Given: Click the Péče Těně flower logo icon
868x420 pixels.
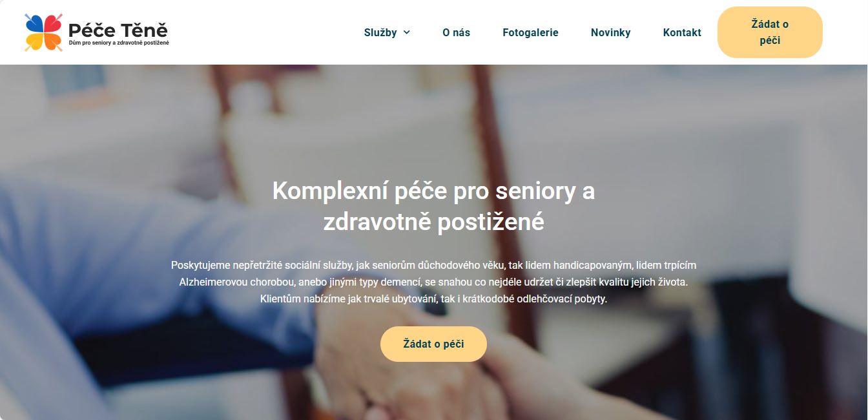Looking at the screenshot, I should click(x=44, y=32).
